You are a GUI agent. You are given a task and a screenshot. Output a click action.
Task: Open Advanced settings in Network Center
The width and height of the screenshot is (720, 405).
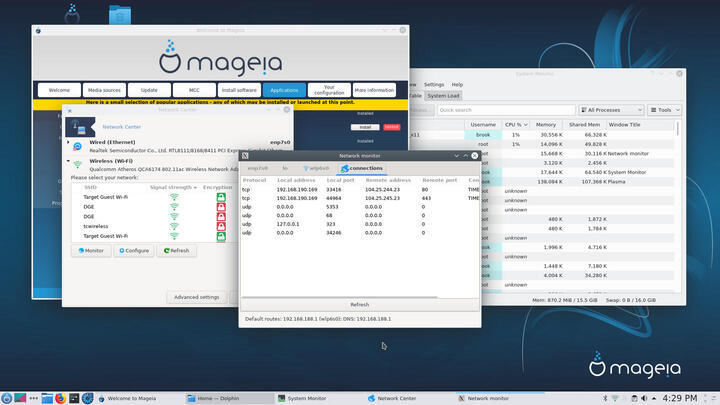[197, 297]
